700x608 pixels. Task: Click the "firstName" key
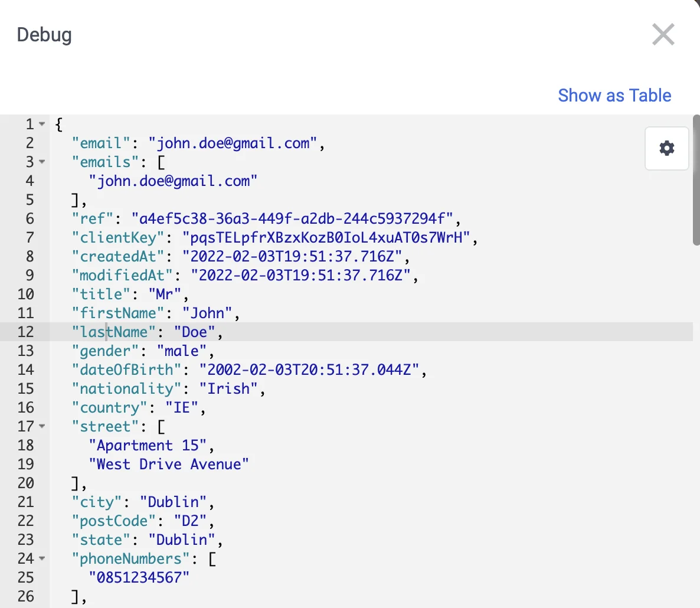pos(118,313)
